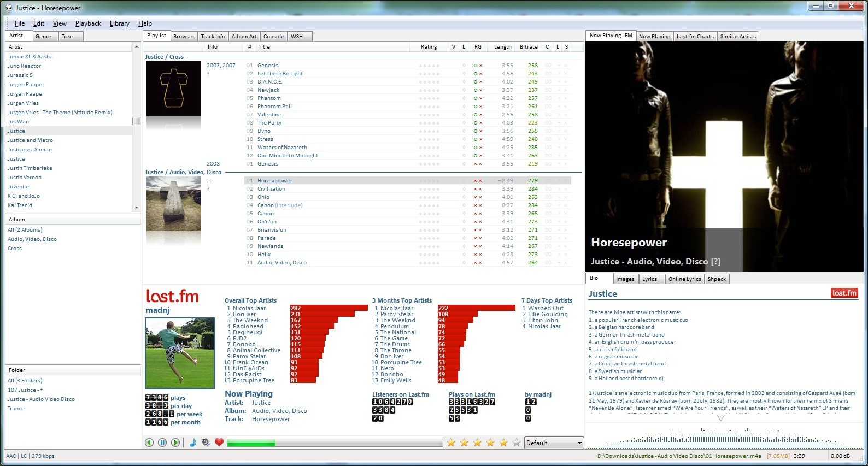Select artist Justin Timberlake in the list

[30, 168]
